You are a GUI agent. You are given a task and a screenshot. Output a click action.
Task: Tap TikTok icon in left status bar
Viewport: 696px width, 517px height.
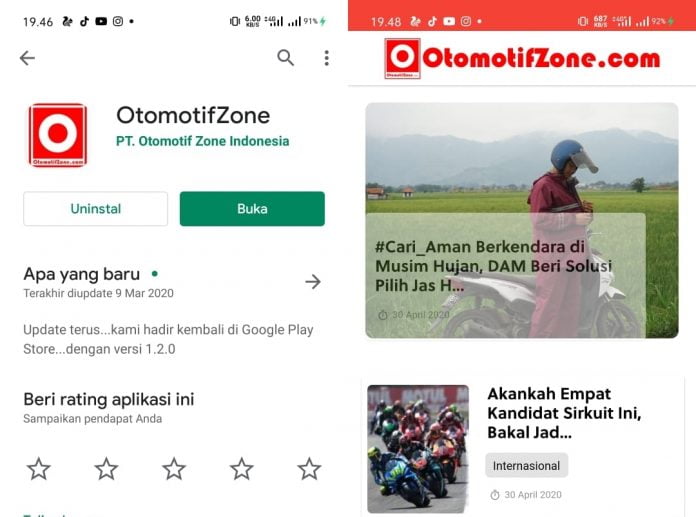click(x=84, y=21)
